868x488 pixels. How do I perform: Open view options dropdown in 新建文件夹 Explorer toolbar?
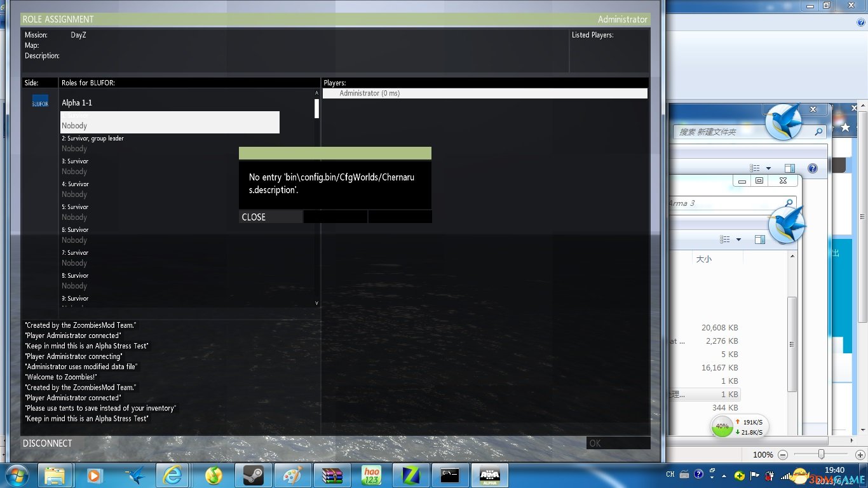pos(768,168)
